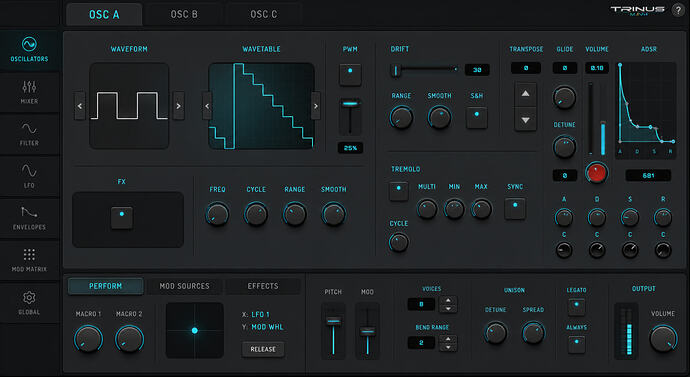Switch to Effects tab
The image size is (690, 377).
click(x=263, y=286)
